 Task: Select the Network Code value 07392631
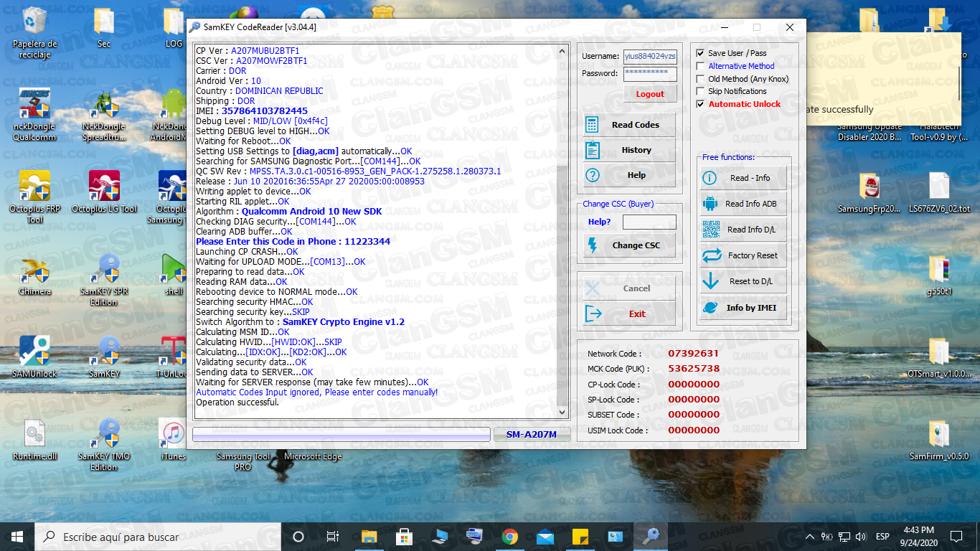[693, 354]
